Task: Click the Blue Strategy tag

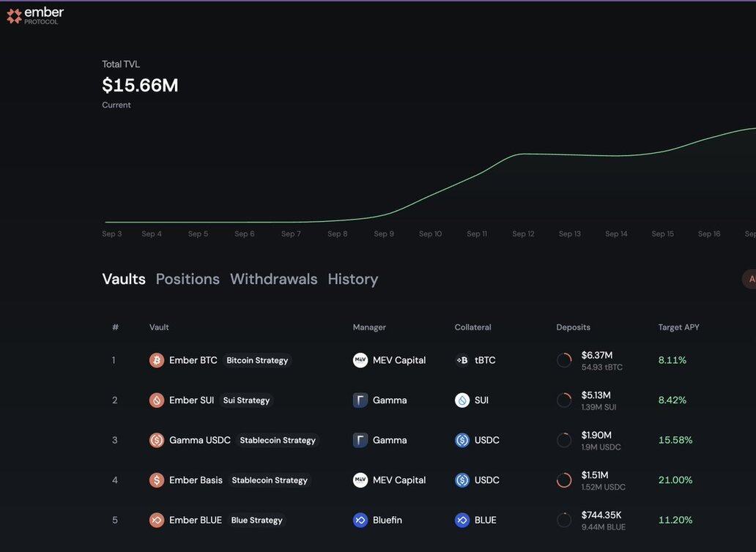Action: [256, 521]
